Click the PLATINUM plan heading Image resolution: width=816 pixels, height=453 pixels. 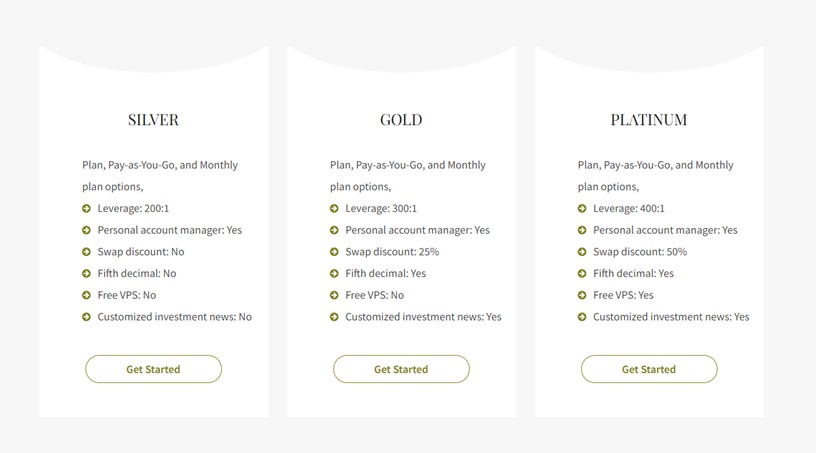click(649, 120)
